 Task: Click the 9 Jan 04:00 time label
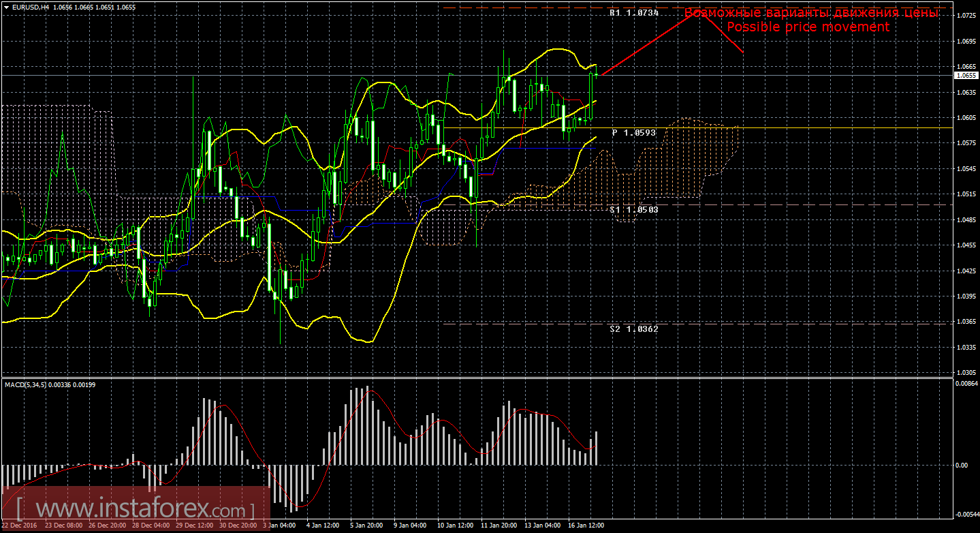411,526
